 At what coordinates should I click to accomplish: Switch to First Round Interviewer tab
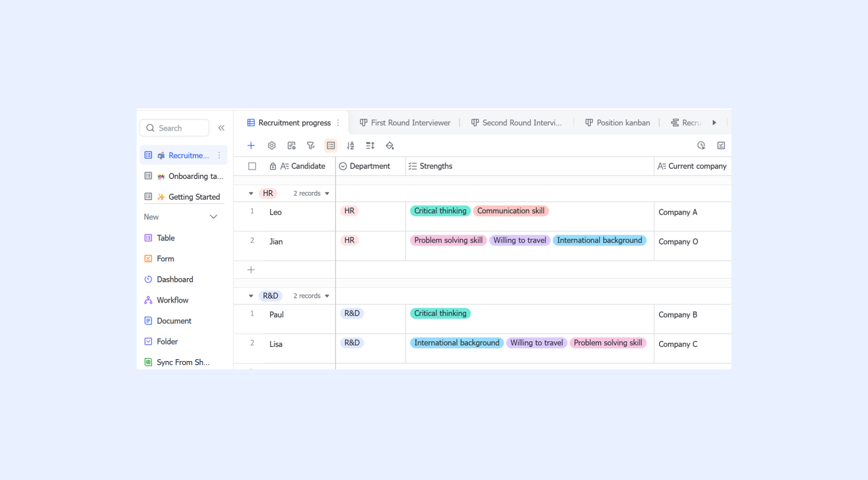(405, 123)
